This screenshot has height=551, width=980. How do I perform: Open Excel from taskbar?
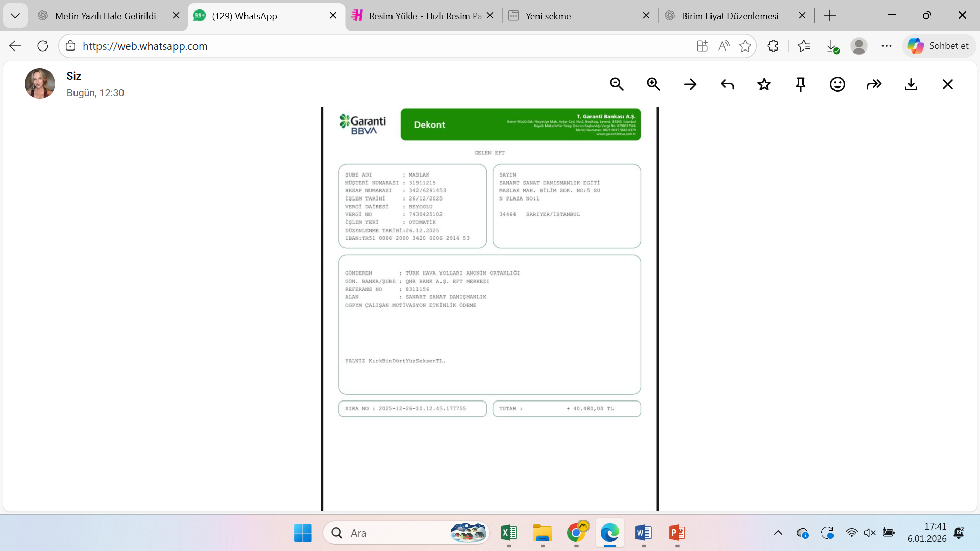coord(509,533)
